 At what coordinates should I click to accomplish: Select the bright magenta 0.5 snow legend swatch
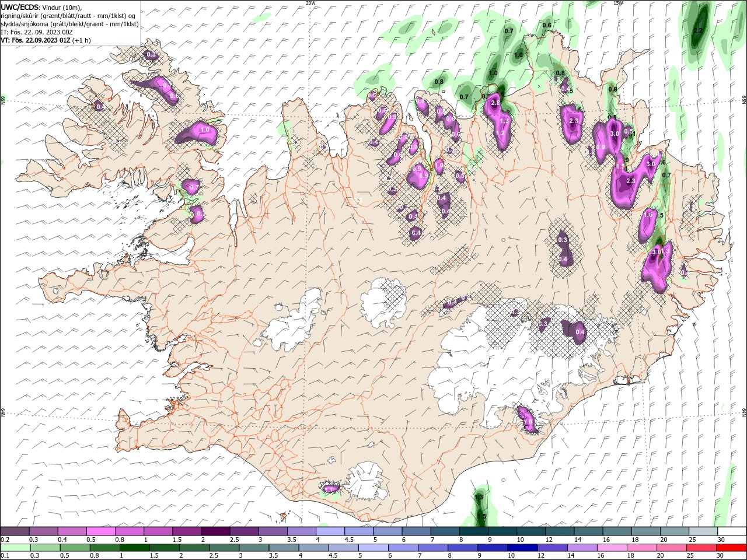[101, 531]
